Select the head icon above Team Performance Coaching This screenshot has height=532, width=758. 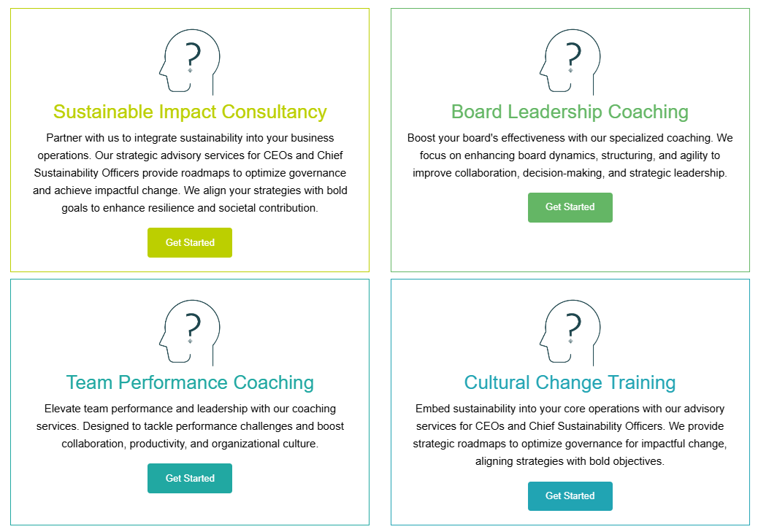point(190,333)
